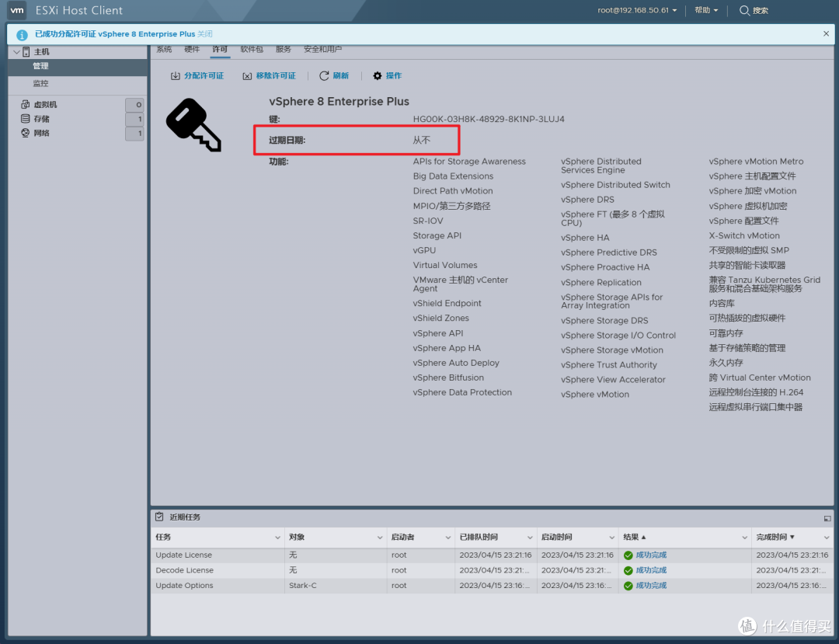
Task: Sort tasks by 完成时间 column header
Action: [775, 538]
